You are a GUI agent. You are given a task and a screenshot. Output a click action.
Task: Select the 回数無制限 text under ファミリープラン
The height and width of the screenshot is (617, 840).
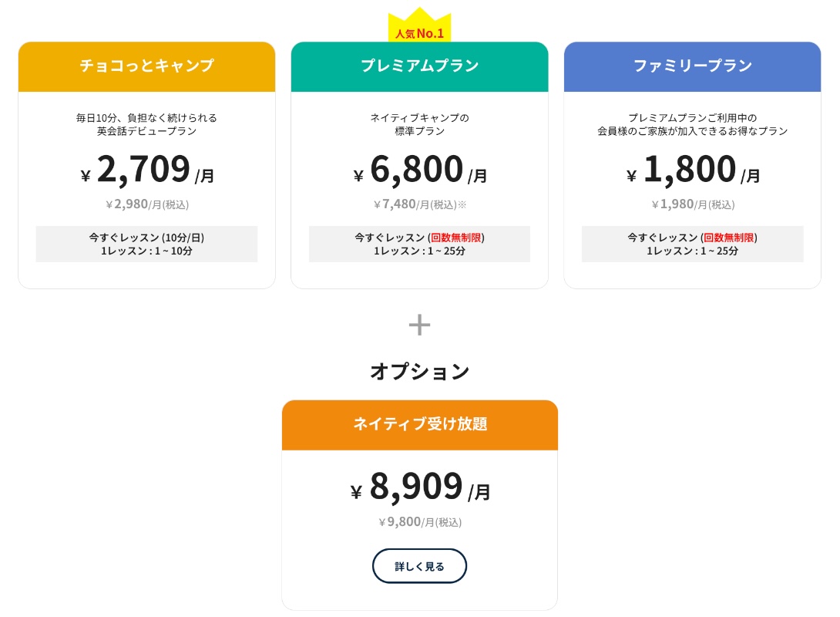click(x=728, y=237)
